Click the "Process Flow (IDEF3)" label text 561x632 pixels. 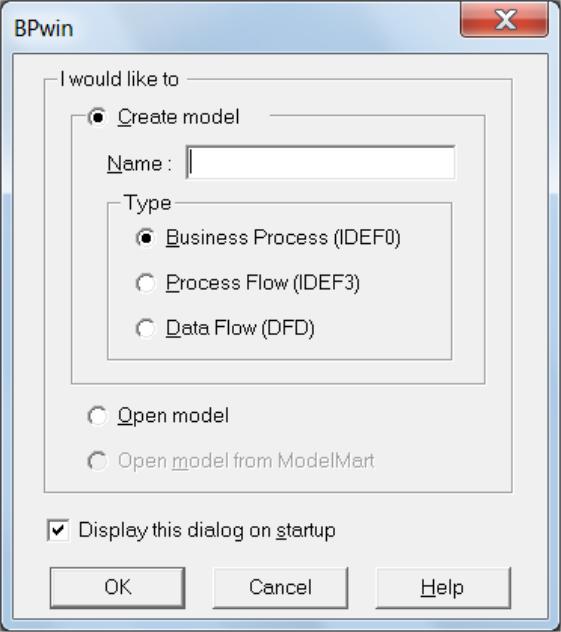(263, 283)
